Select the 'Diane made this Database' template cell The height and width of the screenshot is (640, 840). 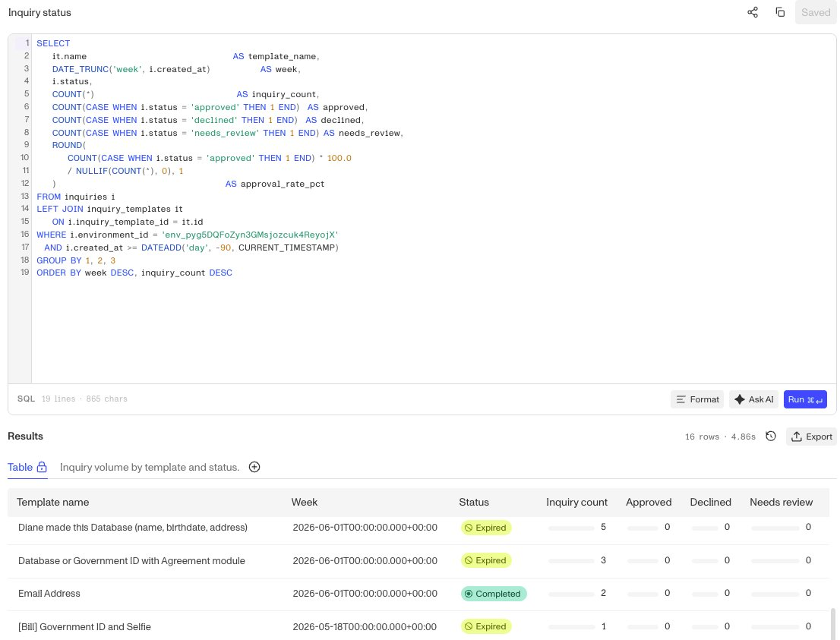(133, 528)
